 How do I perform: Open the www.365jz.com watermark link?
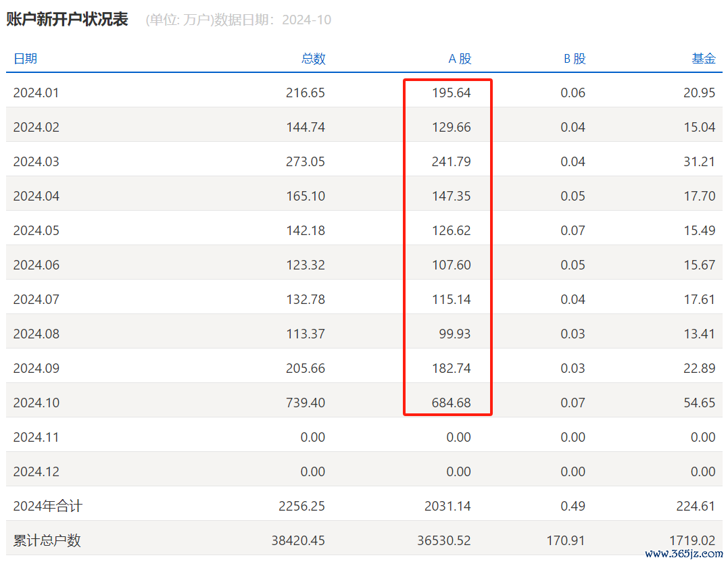[683, 553]
